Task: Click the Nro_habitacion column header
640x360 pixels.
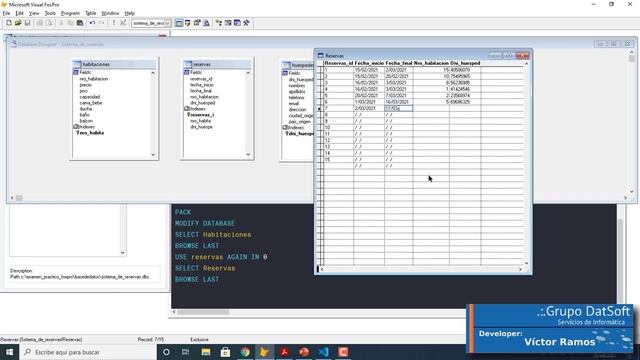Action: pyautogui.click(x=431, y=63)
